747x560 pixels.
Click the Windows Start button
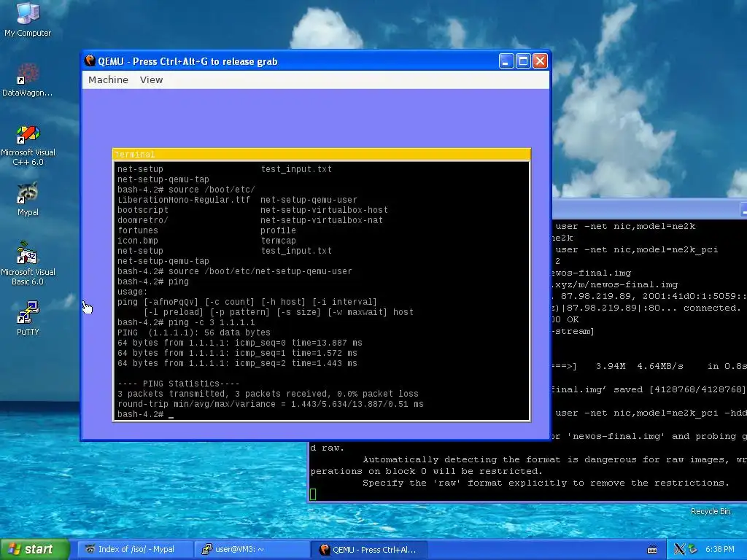coord(35,549)
